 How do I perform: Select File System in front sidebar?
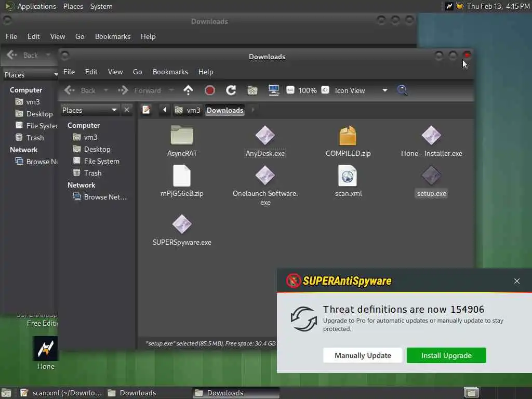[96, 161]
